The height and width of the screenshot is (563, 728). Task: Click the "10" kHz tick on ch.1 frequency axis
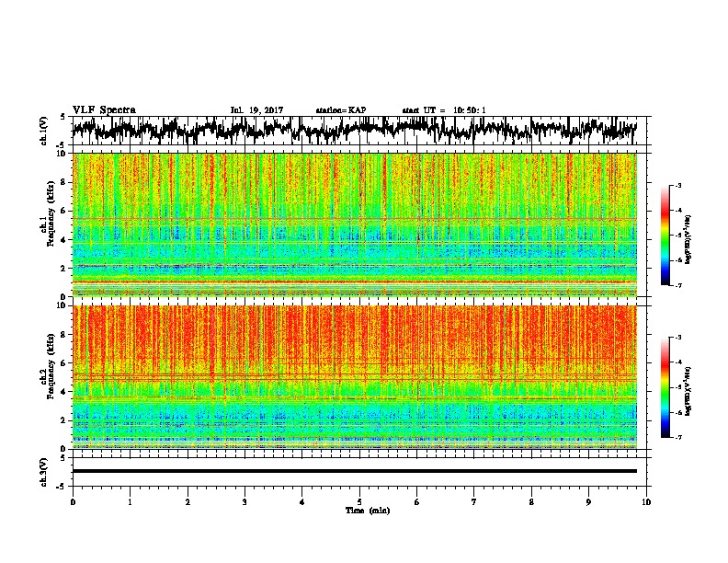(63, 154)
